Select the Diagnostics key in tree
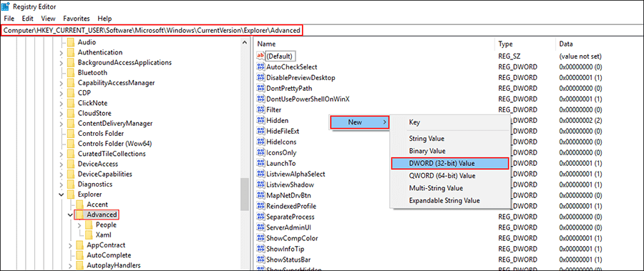This screenshot has height=271, width=644. (x=95, y=184)
